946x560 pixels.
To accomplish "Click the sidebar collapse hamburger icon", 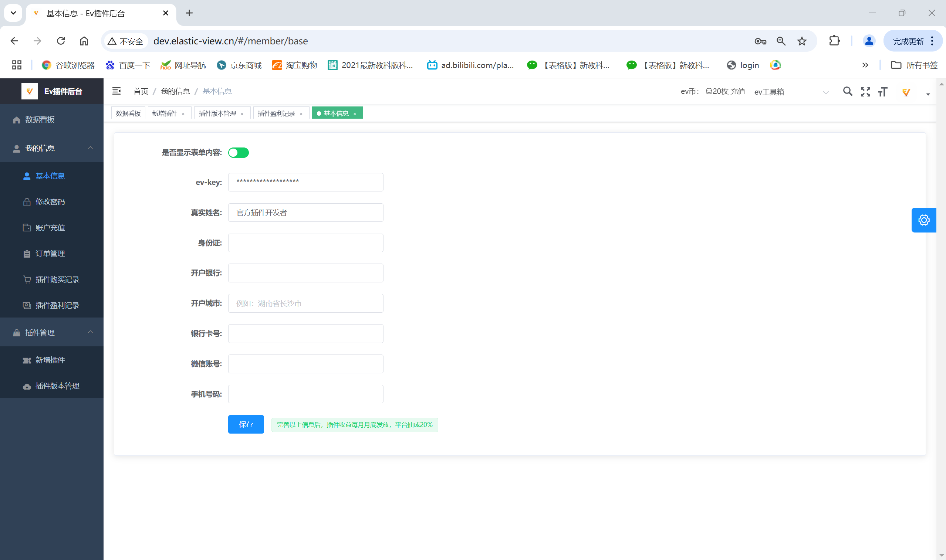I will coord(116,91).
